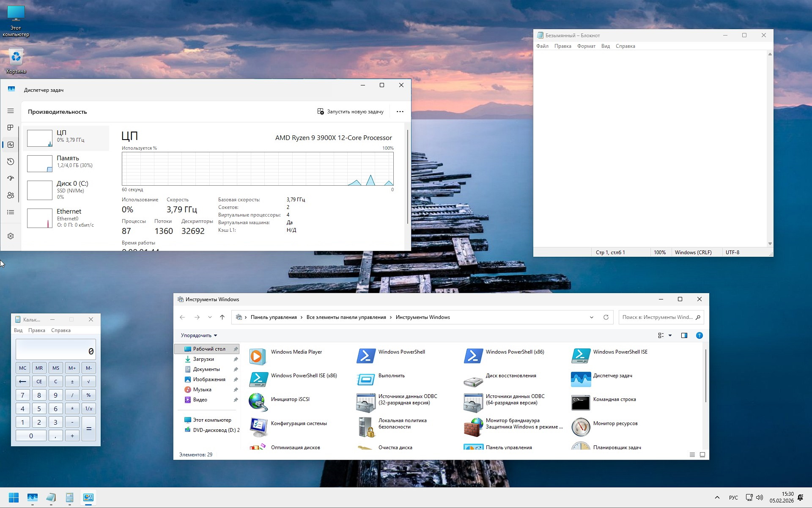Select the ЦП performance thumbnail
This screenshot has width=812, height=508.
pos(66,138)
